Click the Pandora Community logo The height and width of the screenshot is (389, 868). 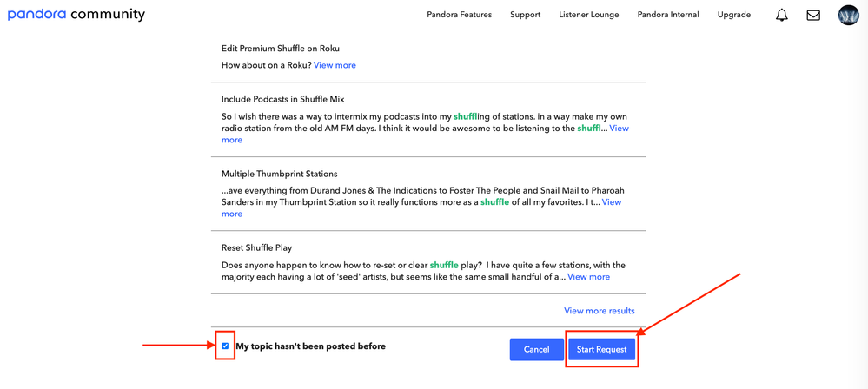[76, 15]
